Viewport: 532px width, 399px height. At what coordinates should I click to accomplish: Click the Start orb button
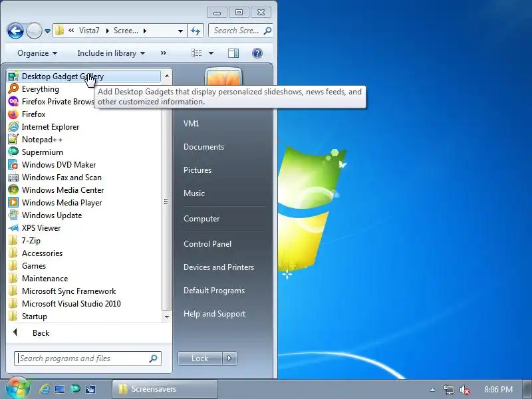(x=17, y=388)
